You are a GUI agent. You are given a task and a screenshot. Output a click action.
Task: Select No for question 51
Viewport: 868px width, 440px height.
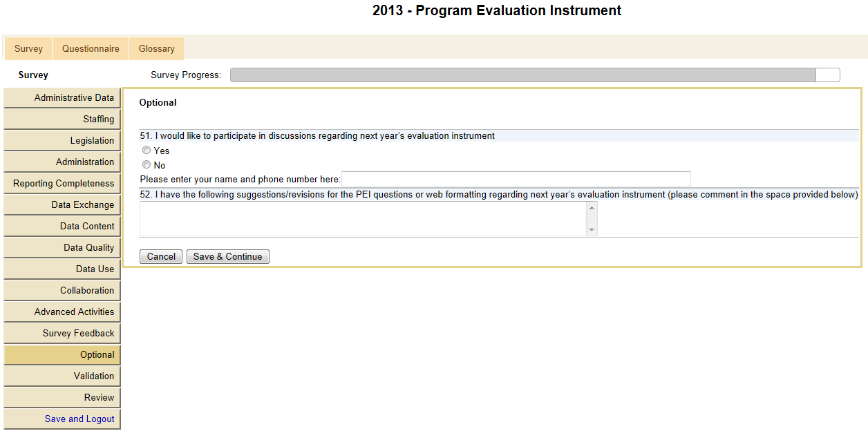146,165
